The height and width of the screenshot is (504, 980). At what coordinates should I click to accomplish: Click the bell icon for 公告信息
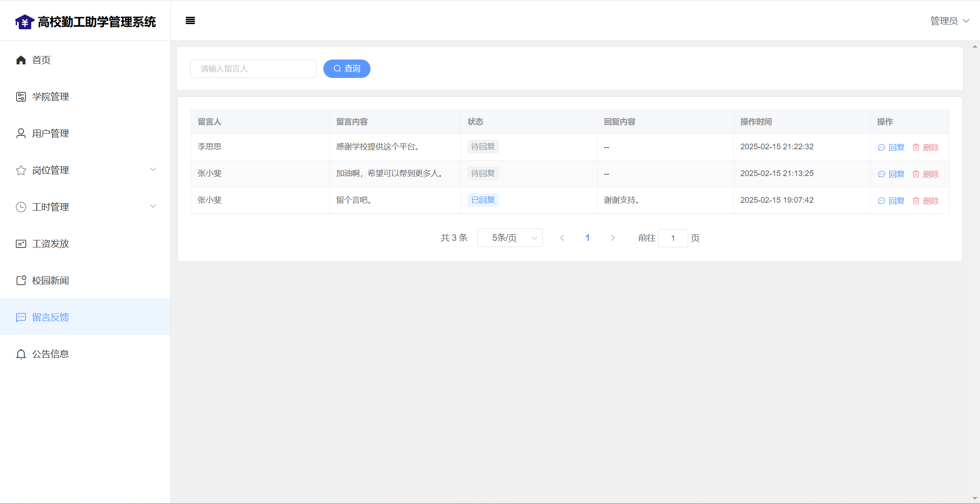tap(21, 354)
